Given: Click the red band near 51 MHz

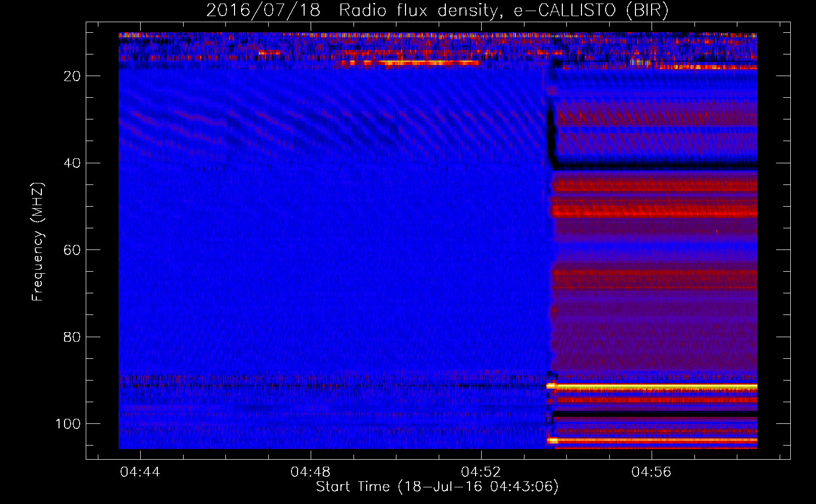Looking at the screenshot, I should tap(654, 211).
